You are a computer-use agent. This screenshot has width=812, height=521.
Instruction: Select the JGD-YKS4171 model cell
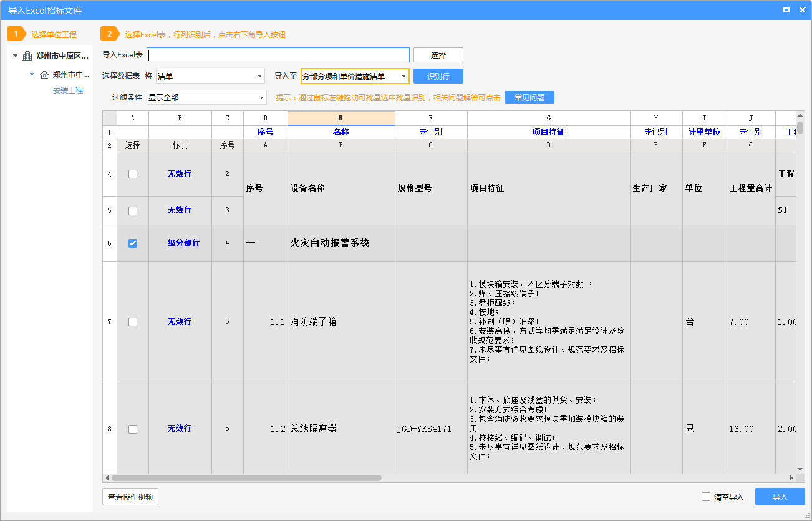tap(431, 429)
